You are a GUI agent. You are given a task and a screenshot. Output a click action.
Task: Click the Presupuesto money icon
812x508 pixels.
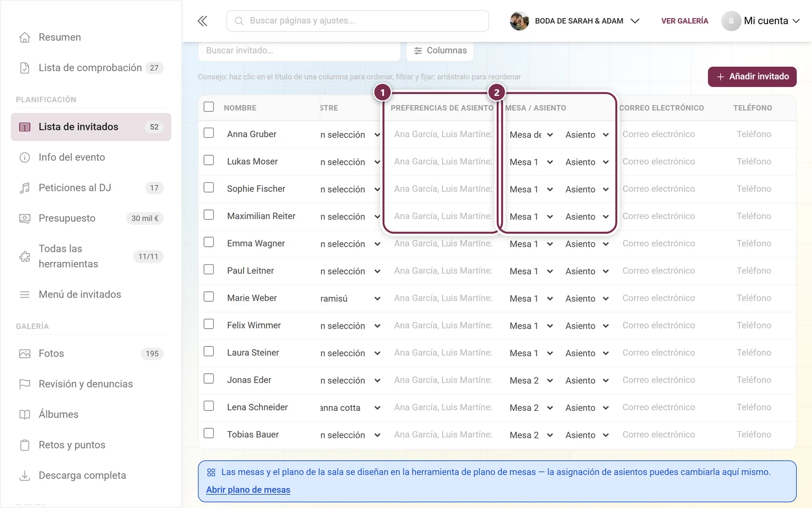25,218
